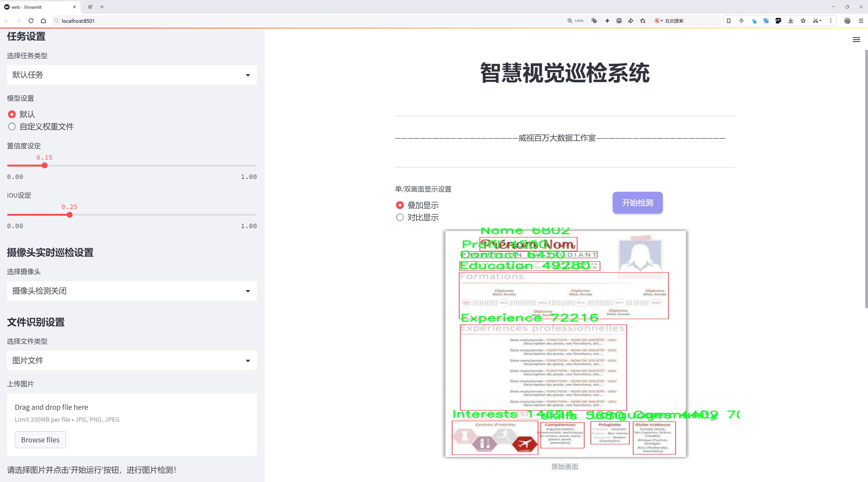Click the tab grid icon beside new tab
The image size is (868, 482).
[90, 7]
